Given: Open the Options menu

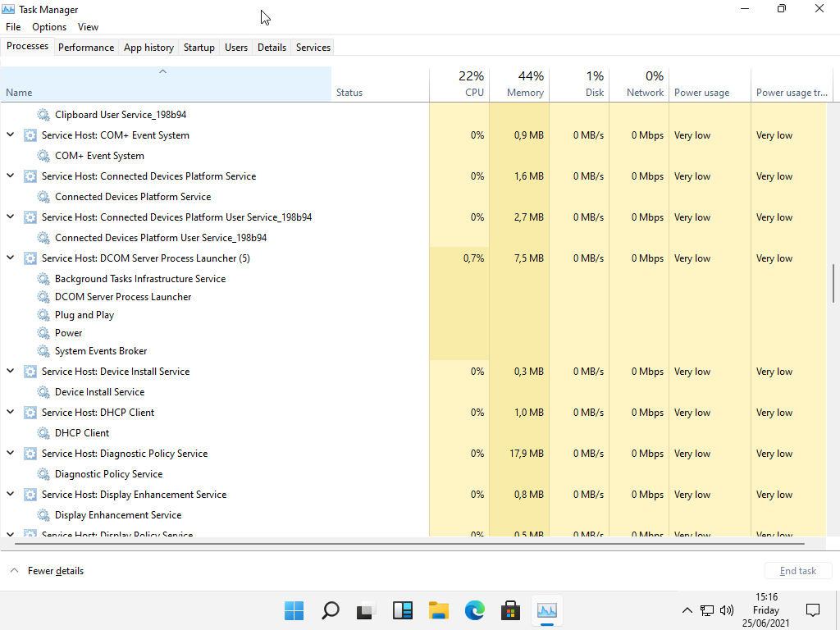Looking at the screenshot, I should coord(49,27).
